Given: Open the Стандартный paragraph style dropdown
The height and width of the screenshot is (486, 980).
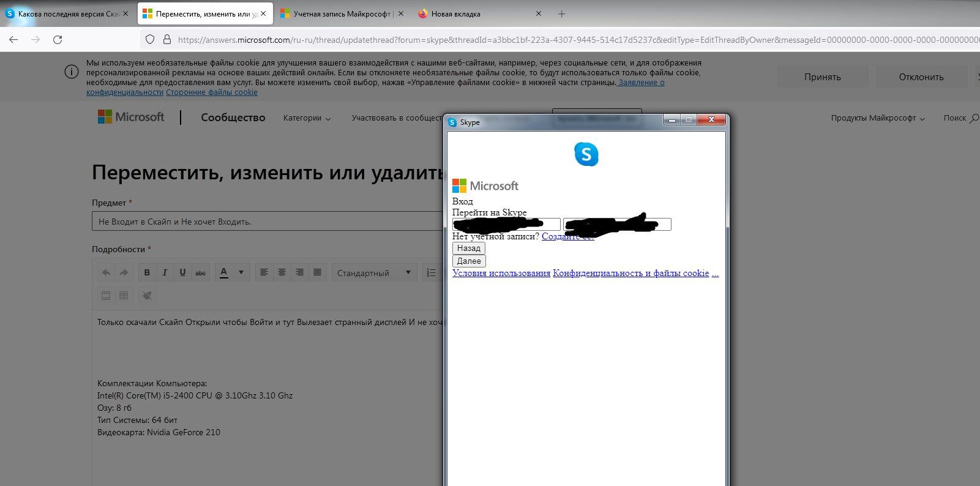Looking at the screenshot, I should [374, 273].
